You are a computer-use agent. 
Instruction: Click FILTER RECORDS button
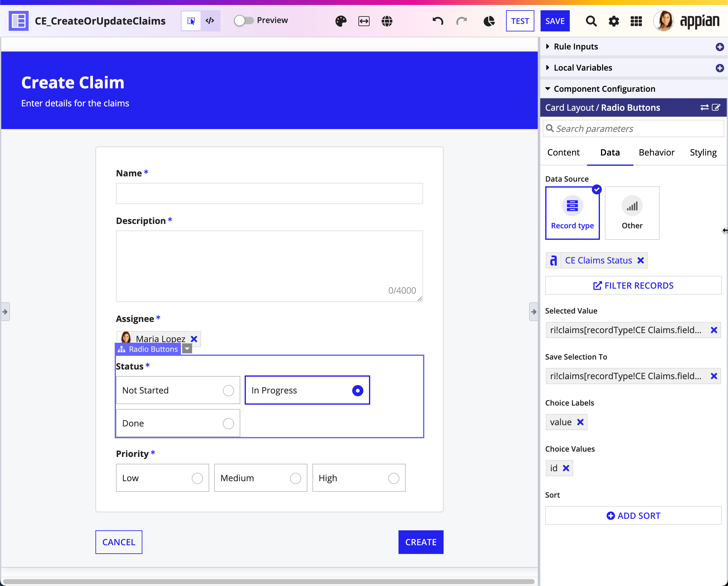(633, 286)
